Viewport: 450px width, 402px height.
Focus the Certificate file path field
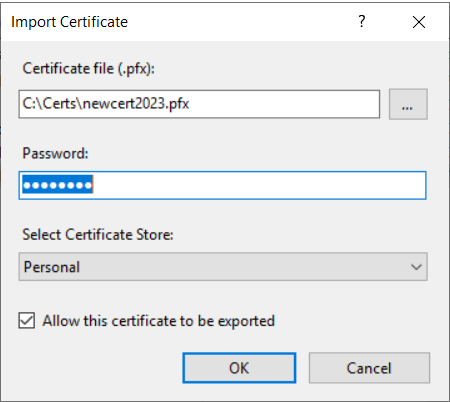point(199,104)
